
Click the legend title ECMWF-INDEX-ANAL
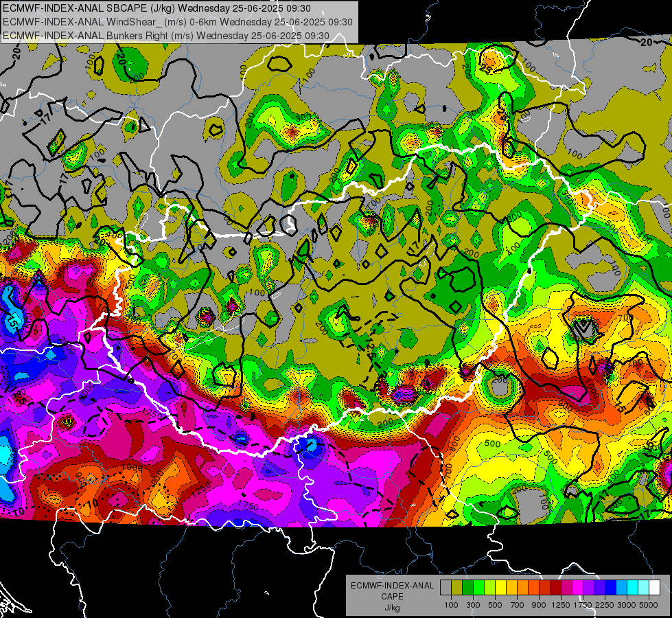tap(393, 586)
